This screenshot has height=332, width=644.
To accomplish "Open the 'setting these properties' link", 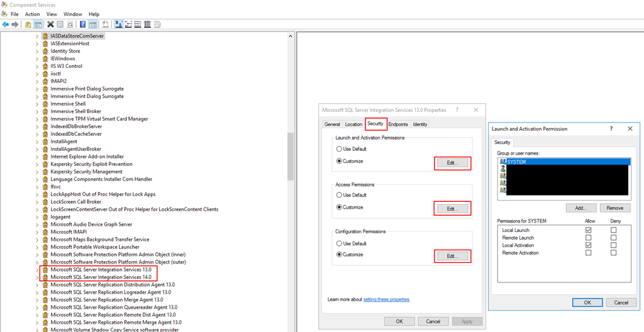I will [x=386, y=299].
